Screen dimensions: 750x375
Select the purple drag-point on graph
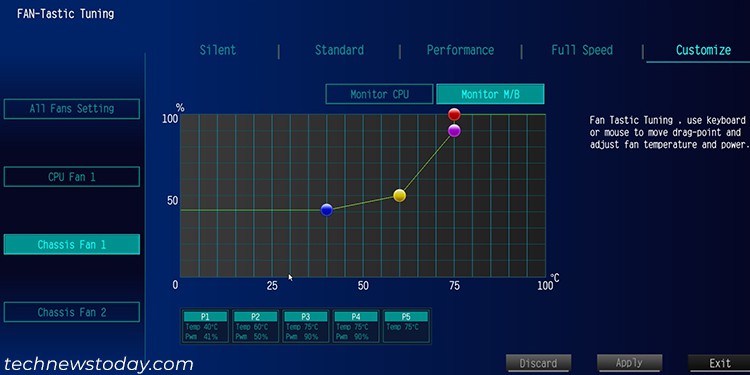tap(454, 131)
